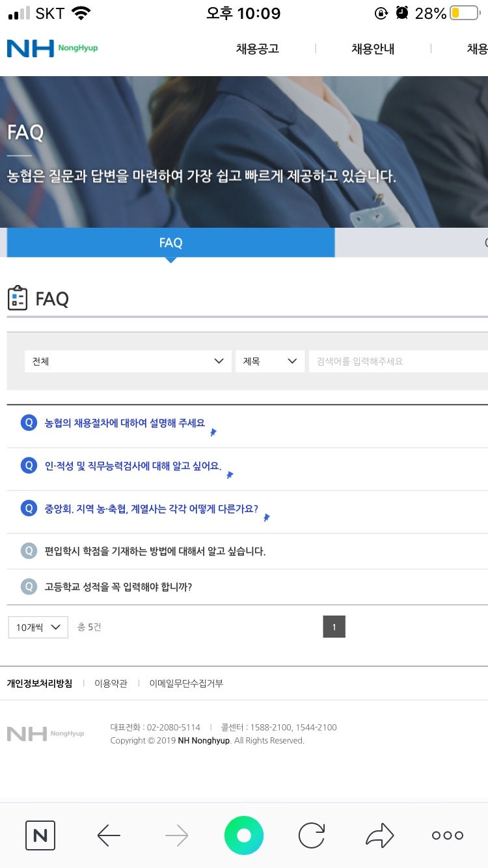The height and width of the screenshot is (868, 488).
Task: Select the blue FAQ tab
Action: (170, 243)
